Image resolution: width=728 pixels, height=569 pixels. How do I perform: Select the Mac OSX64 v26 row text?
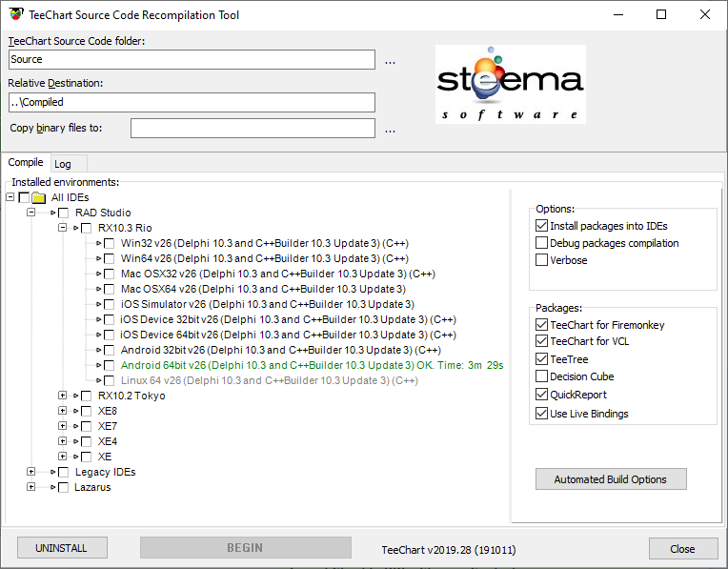click(263, 289)
